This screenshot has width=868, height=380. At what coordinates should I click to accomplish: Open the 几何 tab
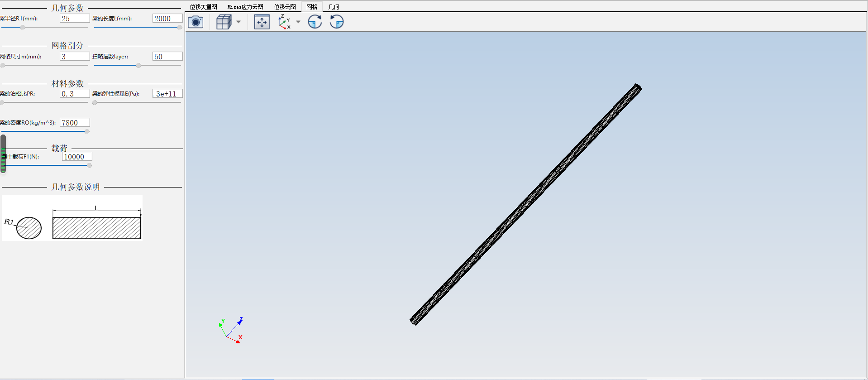[334, 7]
